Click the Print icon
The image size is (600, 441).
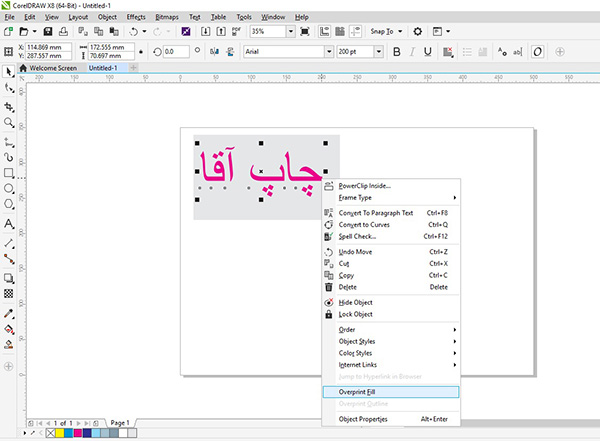[x=64, y=31]
